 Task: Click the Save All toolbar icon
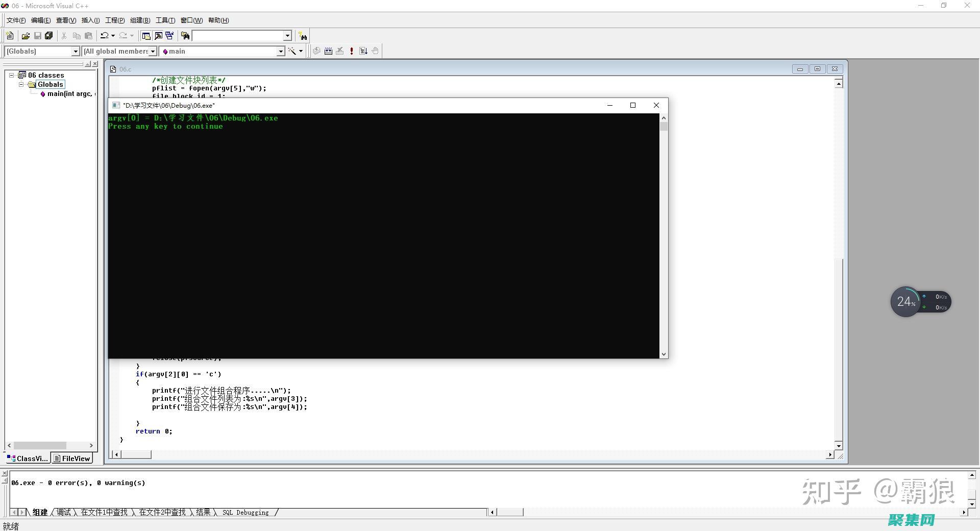click(49, 36)
